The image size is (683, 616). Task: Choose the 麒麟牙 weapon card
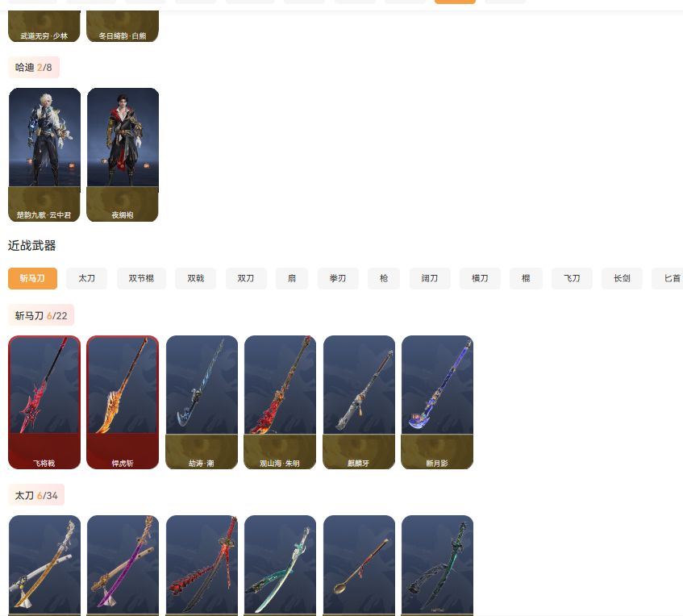click(359, 402)
